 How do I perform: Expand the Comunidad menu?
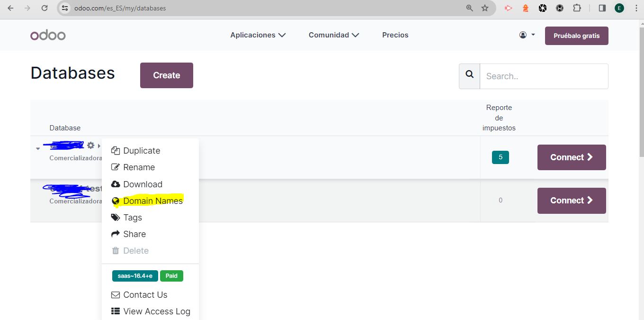click(x=334, y=35)
